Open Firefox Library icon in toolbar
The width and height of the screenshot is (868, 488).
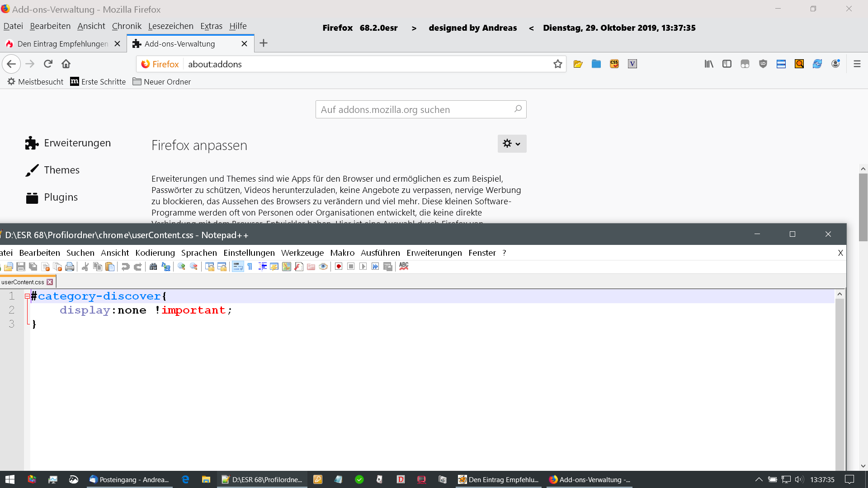tap(708, 64)
